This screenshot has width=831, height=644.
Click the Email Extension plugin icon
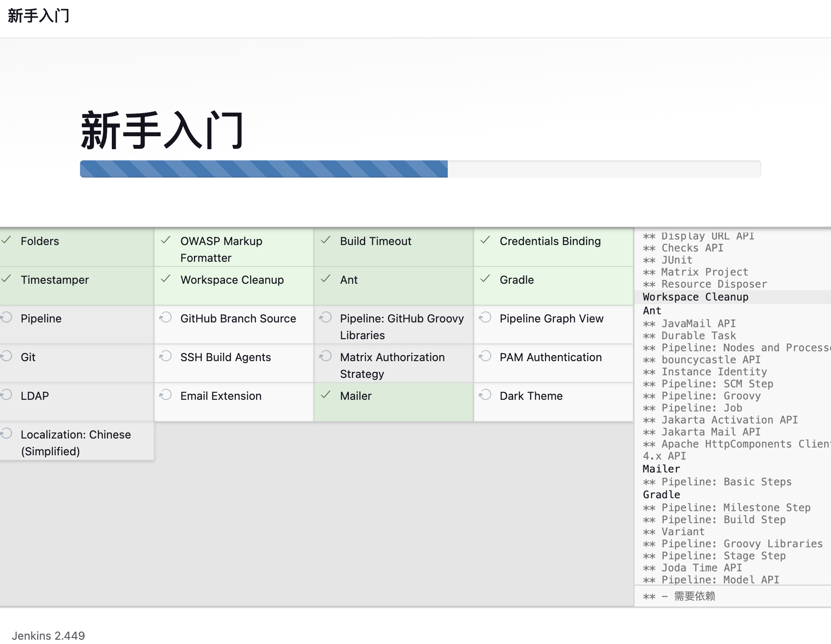click(x=167, y=395)
